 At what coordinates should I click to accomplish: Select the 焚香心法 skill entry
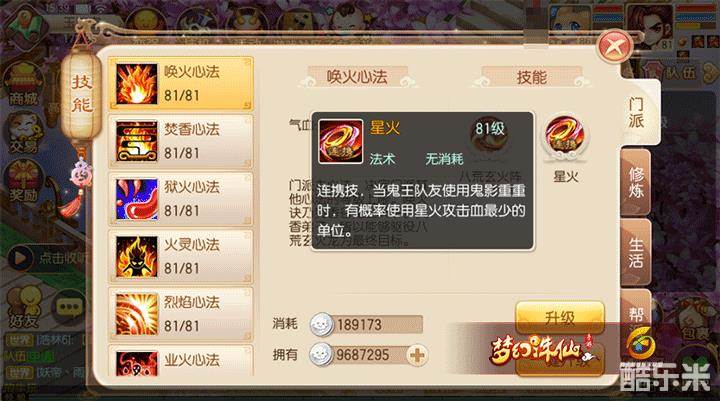(x=180, y=141)
